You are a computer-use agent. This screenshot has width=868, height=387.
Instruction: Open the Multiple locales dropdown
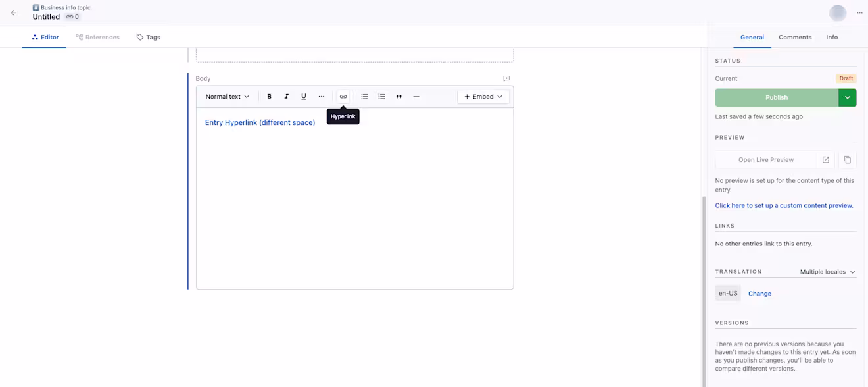coord(828,272)
